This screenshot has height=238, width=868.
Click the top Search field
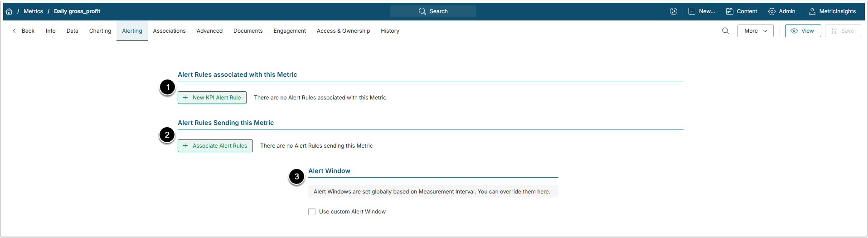433,11
